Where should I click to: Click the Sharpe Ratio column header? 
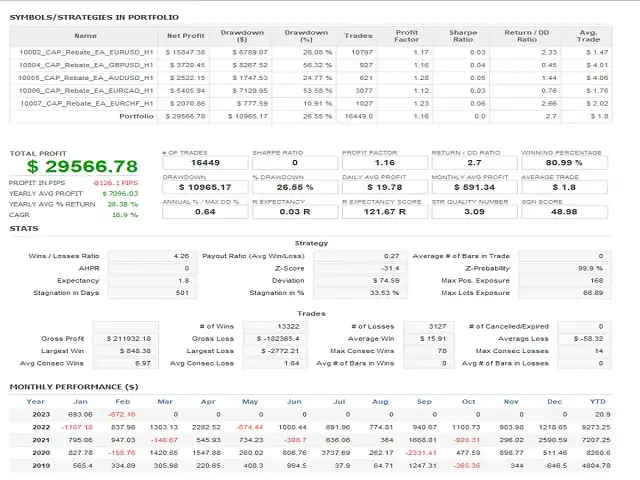[x=463, y=36]
